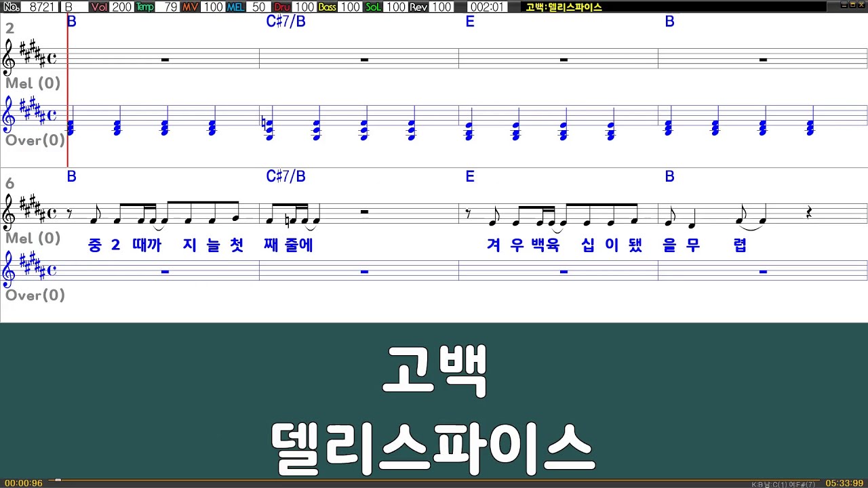868x488 pixels.
Task: Click the E chord label above measure 8
Action: pyautogui.click(x=470, y=176)
